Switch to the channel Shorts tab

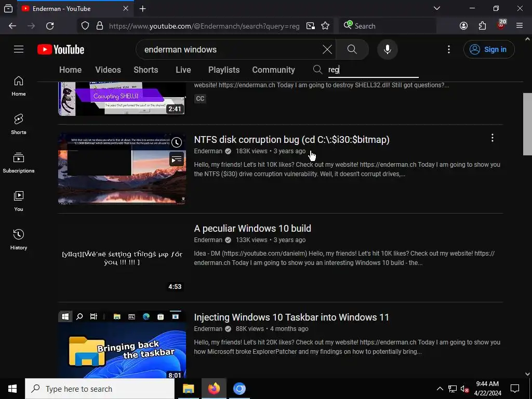[x=146, y=70]
